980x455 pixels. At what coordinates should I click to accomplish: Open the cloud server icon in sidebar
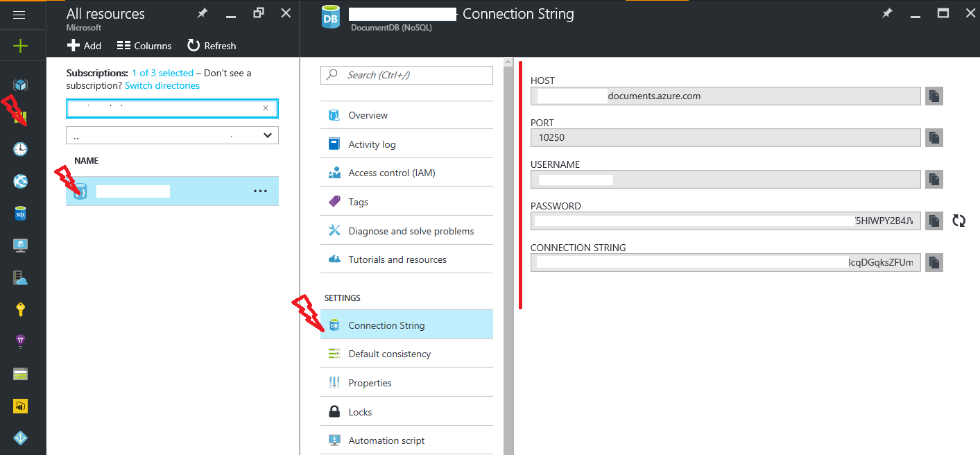point(20,278)
